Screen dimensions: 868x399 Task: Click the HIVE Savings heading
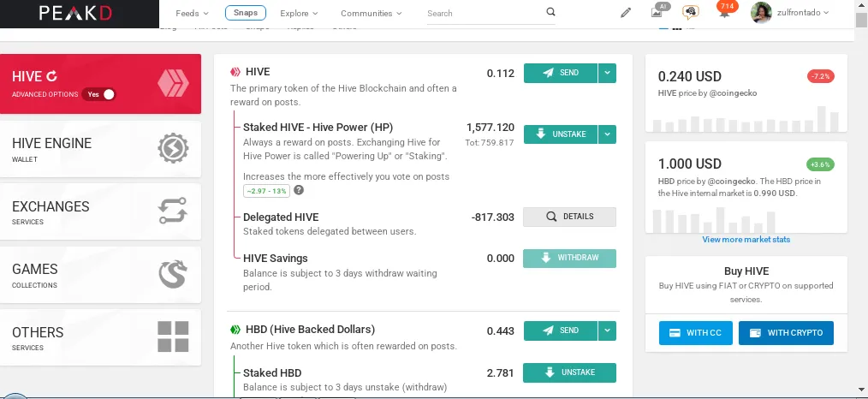tap(275, 258)
